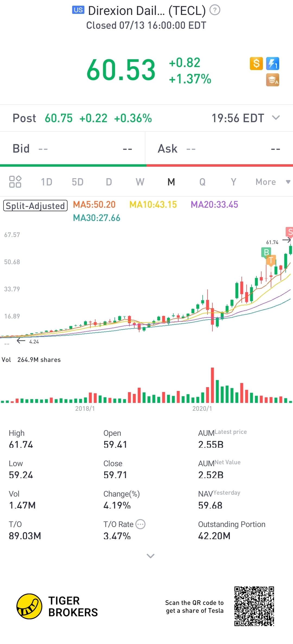Image resolution: width=293 pixels, height=644 pixels.
Task: Tap the AUM Latest price 2.55B value
Action: [x=211, y=444]
